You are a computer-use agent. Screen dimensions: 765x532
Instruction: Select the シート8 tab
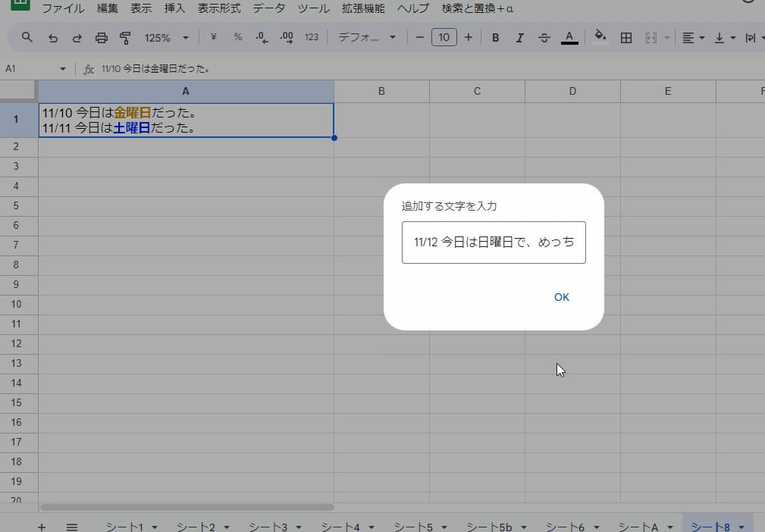(710, 527)
